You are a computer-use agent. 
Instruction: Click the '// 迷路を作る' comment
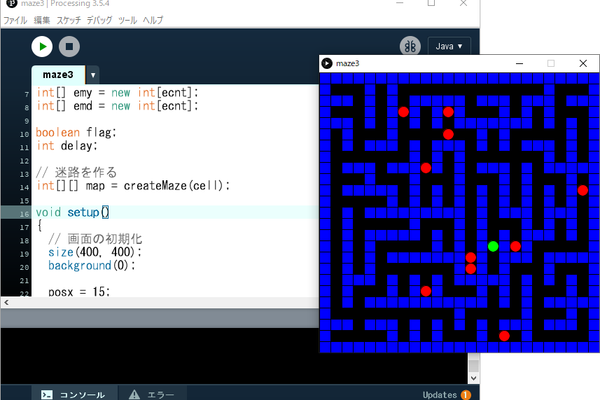point(76,172)
